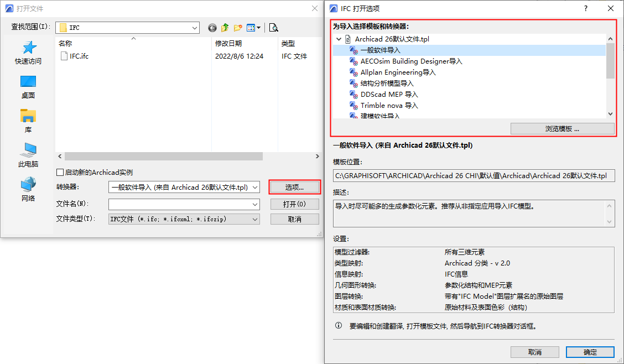
Task: Click translator list scroll down arrow
Action: [x=611, y=114]
